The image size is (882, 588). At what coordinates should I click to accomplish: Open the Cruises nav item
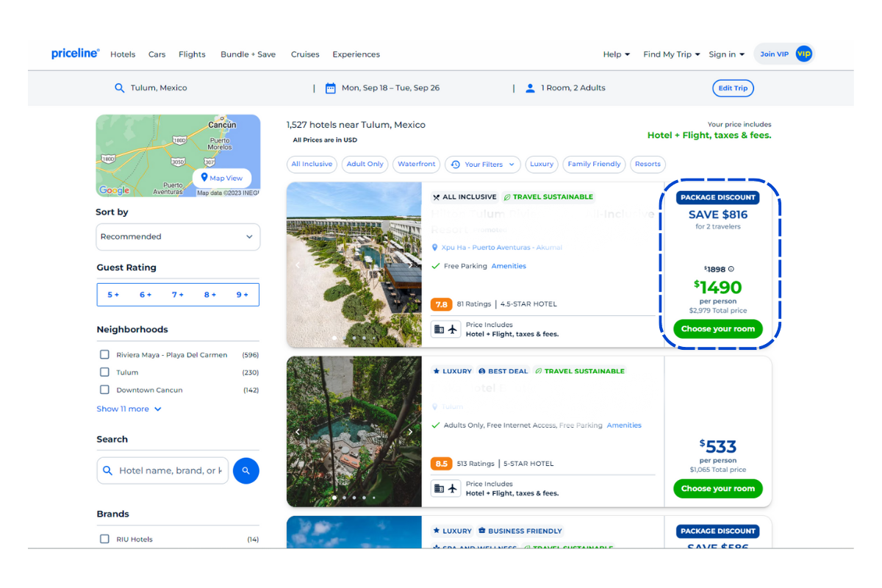tap(305, 54)
